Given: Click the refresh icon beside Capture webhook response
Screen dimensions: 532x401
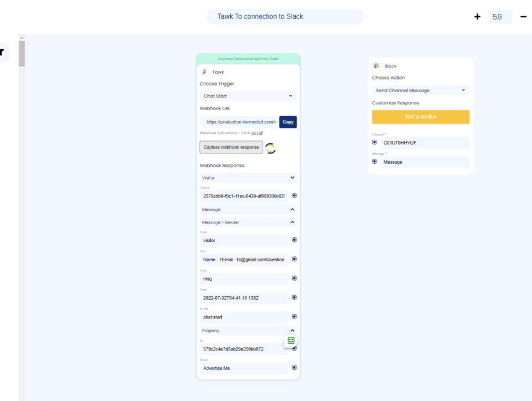Looking at the screenshot, I should pyautogui.click(x=270, y=148).
